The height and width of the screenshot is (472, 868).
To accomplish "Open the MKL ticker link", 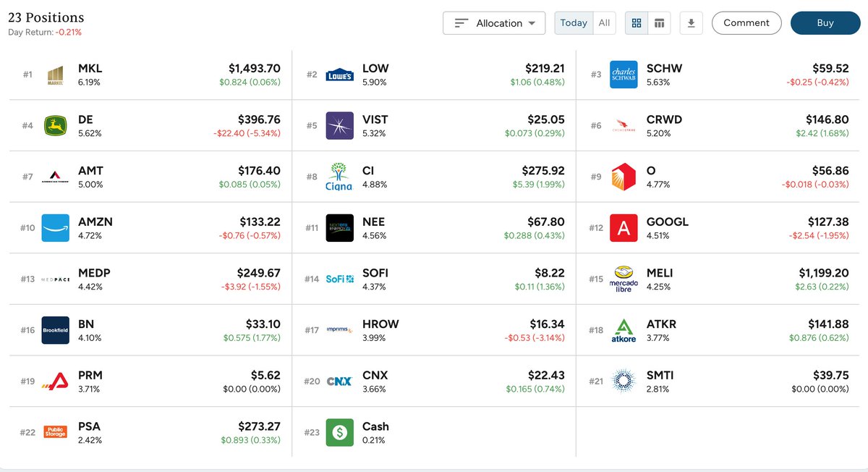I will (90, 69).
